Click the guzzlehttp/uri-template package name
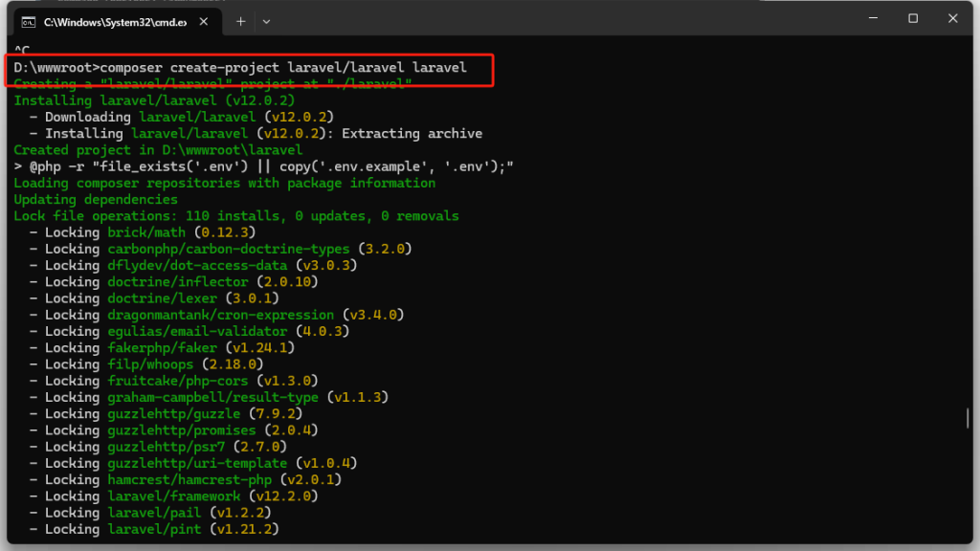Image resolution: width=980 pixels, height=551 pixels. click(x=197, y=463)
